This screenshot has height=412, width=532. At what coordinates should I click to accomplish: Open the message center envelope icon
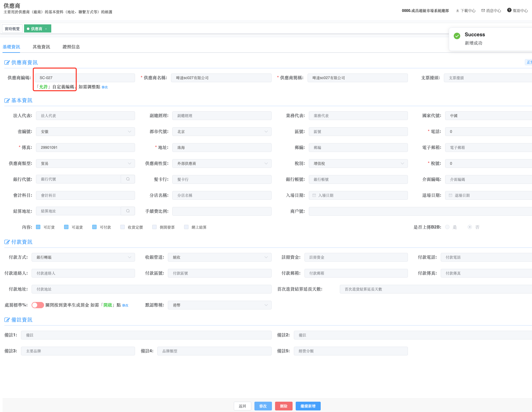[483, 11]
